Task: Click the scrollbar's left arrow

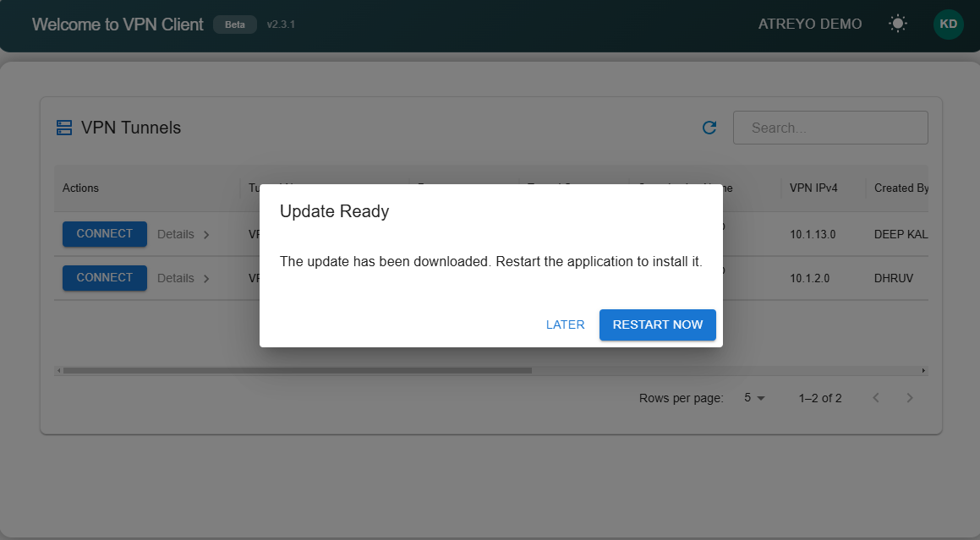Action: point(58,370)
